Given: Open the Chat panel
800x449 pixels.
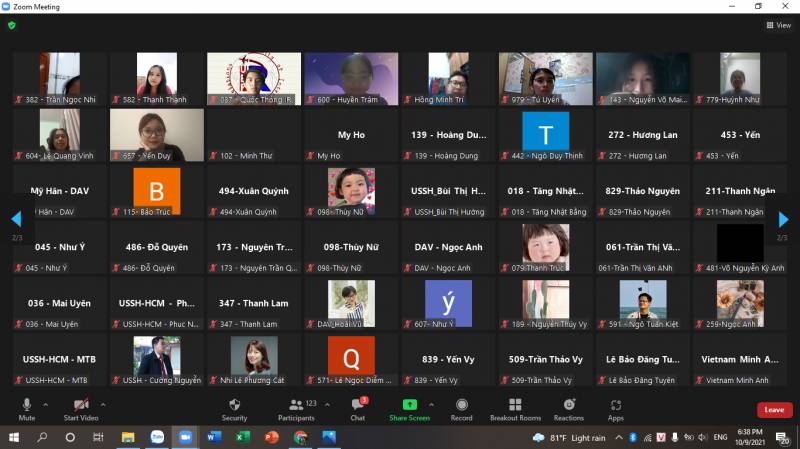Looking at the screenshot, I should pos(357,409).
